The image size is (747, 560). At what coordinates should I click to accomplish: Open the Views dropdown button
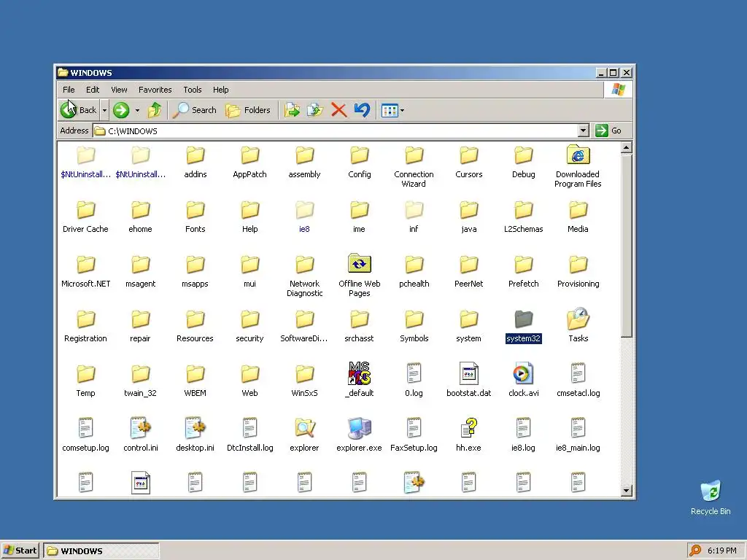coord(392,110)
